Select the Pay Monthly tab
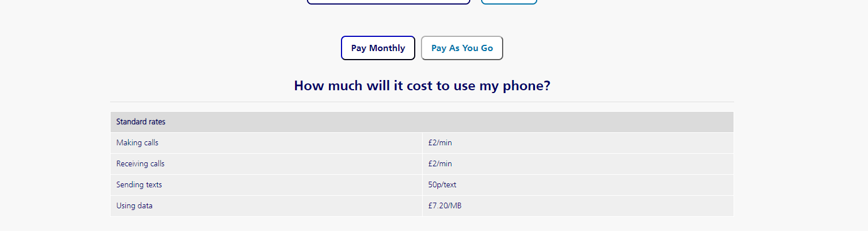 (378, 48)
